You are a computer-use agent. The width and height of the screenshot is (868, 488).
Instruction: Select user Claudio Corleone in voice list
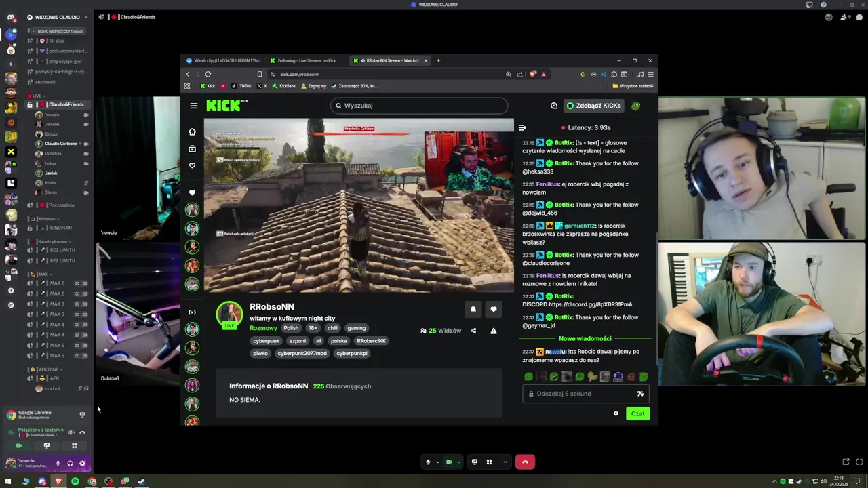point(61,144)
